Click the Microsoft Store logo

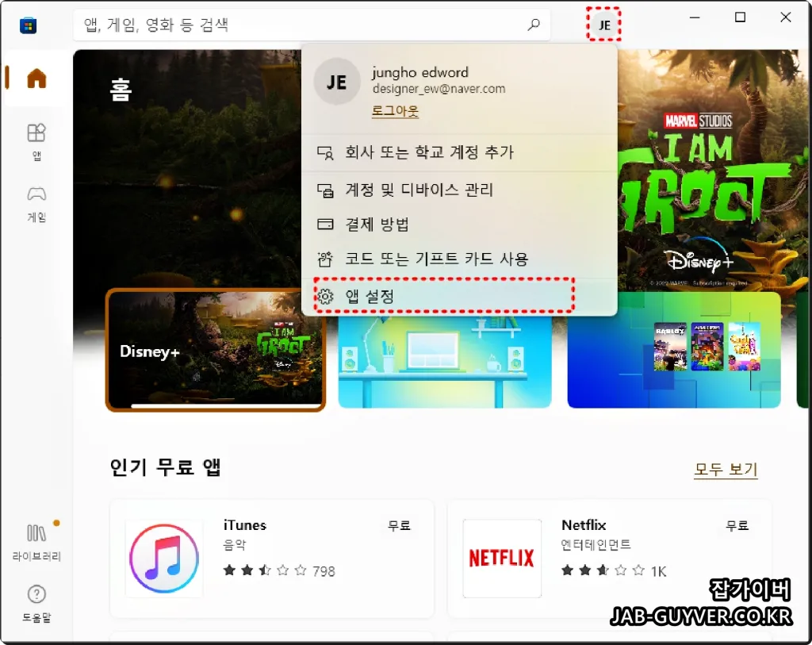28,25
